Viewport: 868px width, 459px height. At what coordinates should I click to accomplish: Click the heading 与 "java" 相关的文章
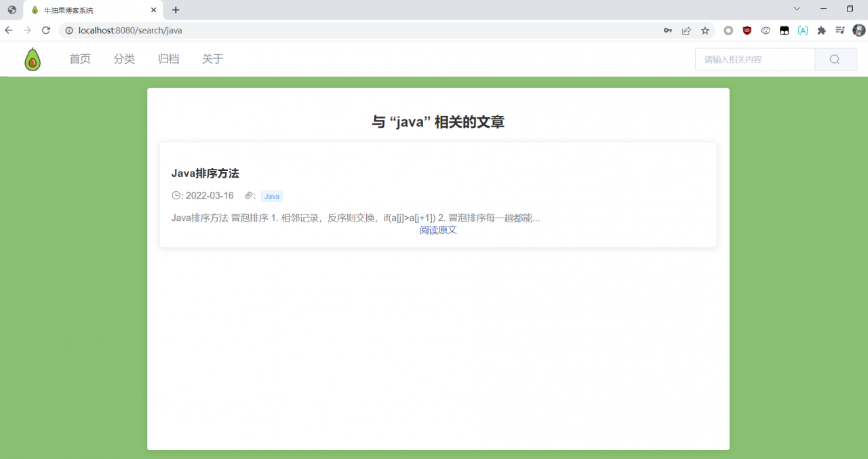[x=438, y=122]
